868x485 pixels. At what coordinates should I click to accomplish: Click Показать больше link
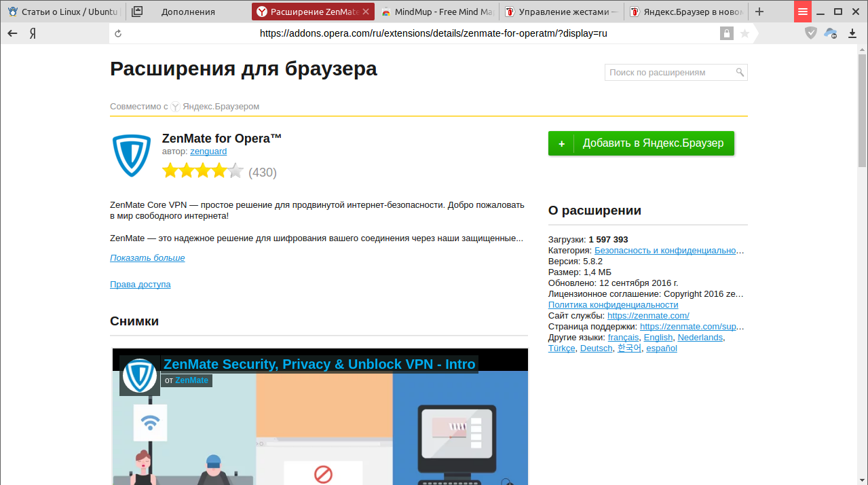[x=147, y=258]
